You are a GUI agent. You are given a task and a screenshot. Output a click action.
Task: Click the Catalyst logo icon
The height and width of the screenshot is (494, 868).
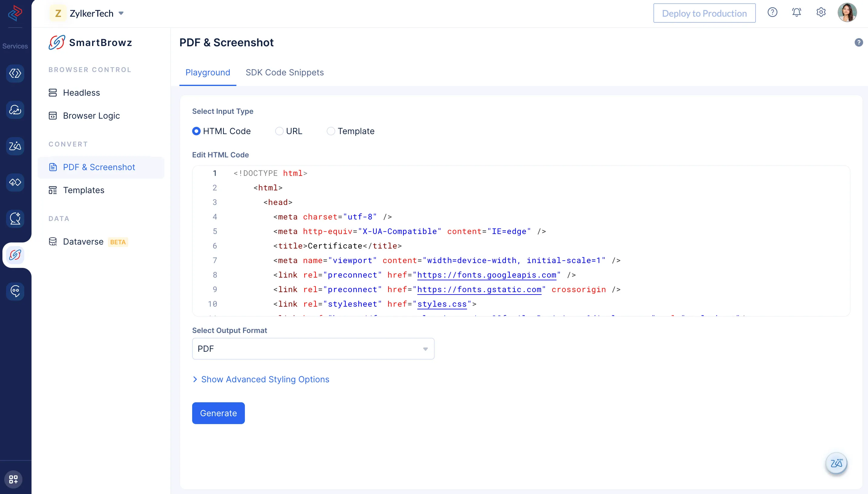click(15, 13)
